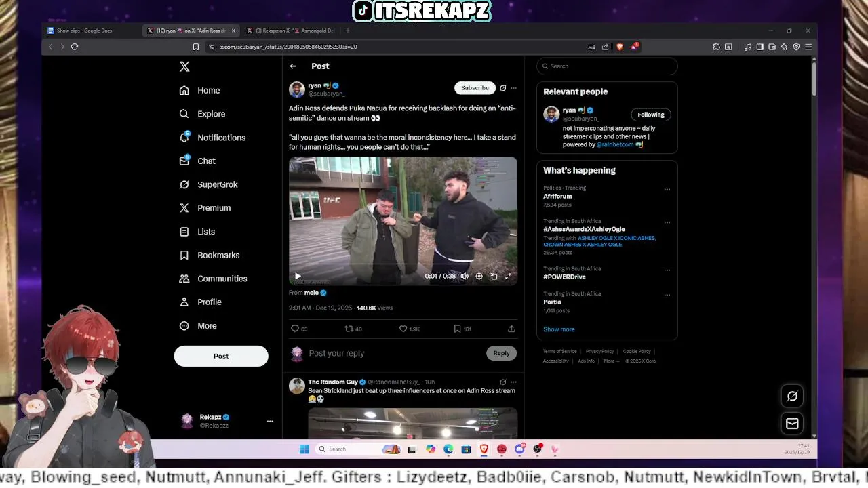Click the X search field
This screenshot has width=868, height=488.
pos(607,66)
